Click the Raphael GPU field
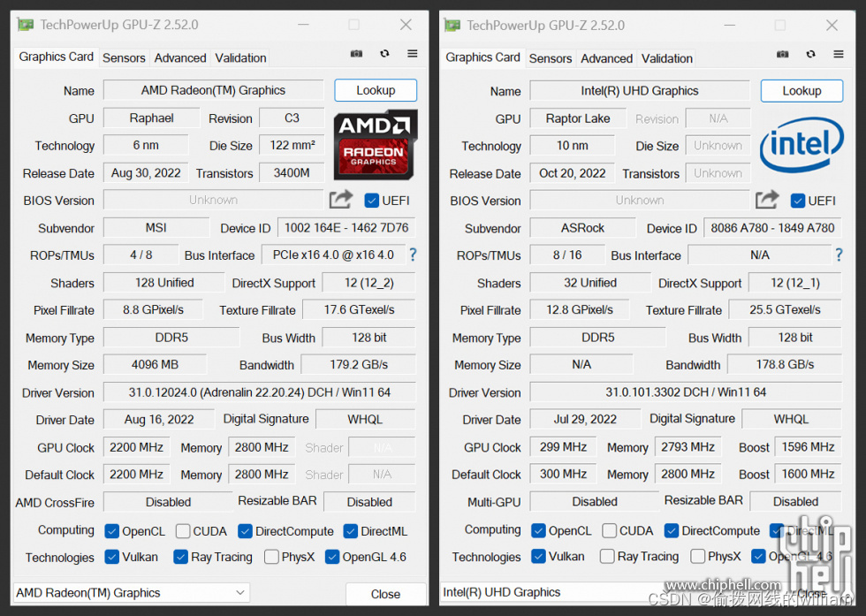The height and width of the screenshot is (616, 866). (x=151, y=118)
